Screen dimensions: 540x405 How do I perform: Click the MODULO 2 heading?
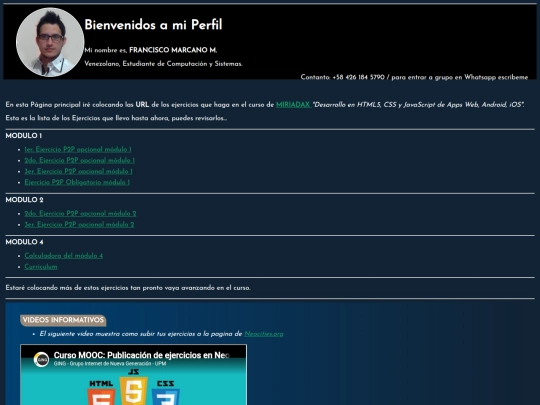coord(24,200)
